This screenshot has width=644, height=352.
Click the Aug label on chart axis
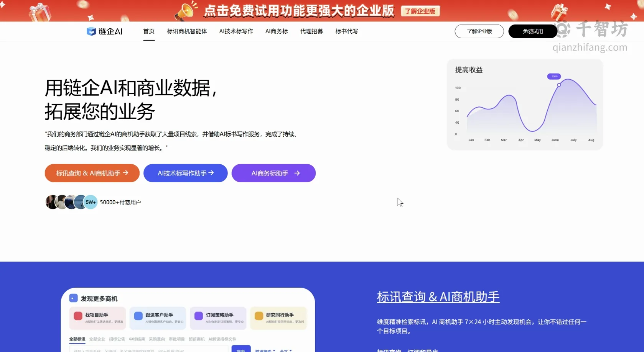[x=591, y=140]
